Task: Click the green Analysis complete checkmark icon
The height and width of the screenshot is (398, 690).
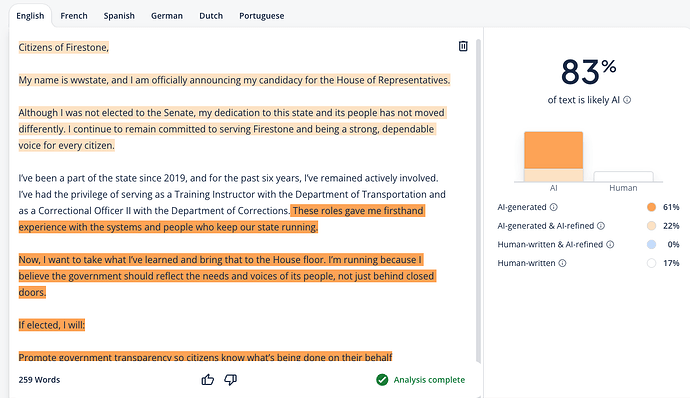Action: (x=382, y=380)
